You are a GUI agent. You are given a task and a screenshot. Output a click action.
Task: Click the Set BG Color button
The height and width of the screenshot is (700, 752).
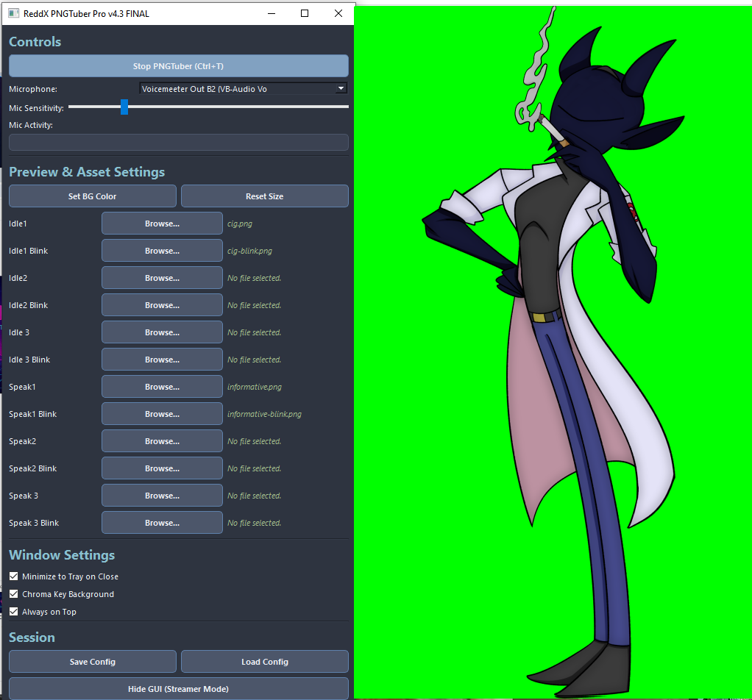(93, 196)
